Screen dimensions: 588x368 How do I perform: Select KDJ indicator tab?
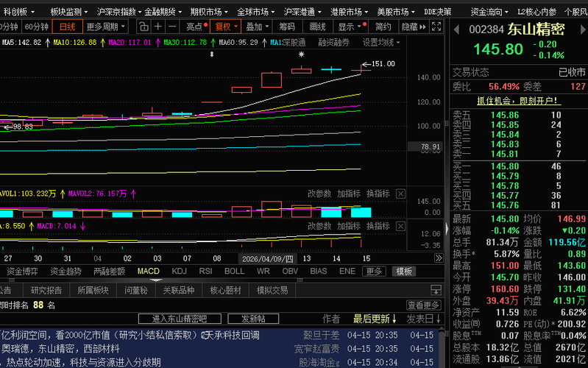pyautogui.click(x=180, y=272)
